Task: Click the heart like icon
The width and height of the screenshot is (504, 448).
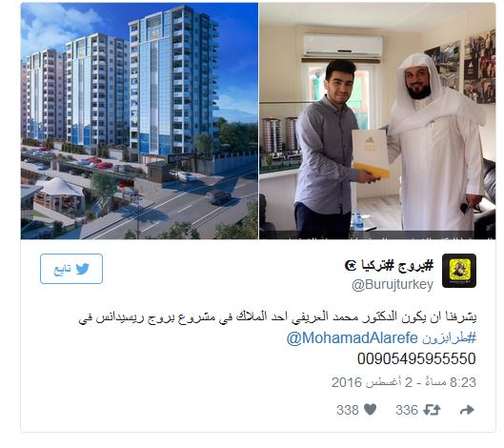Action: [x=370, y=410]
